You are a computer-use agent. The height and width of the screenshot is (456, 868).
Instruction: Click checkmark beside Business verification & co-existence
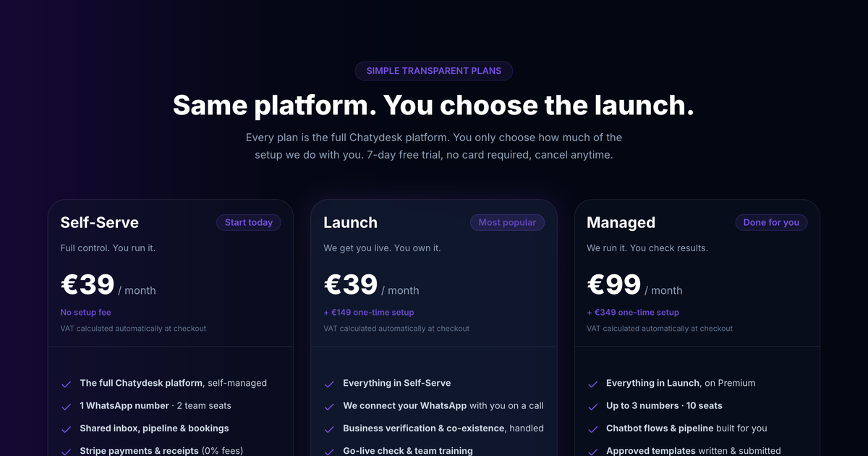coord(330,428)
